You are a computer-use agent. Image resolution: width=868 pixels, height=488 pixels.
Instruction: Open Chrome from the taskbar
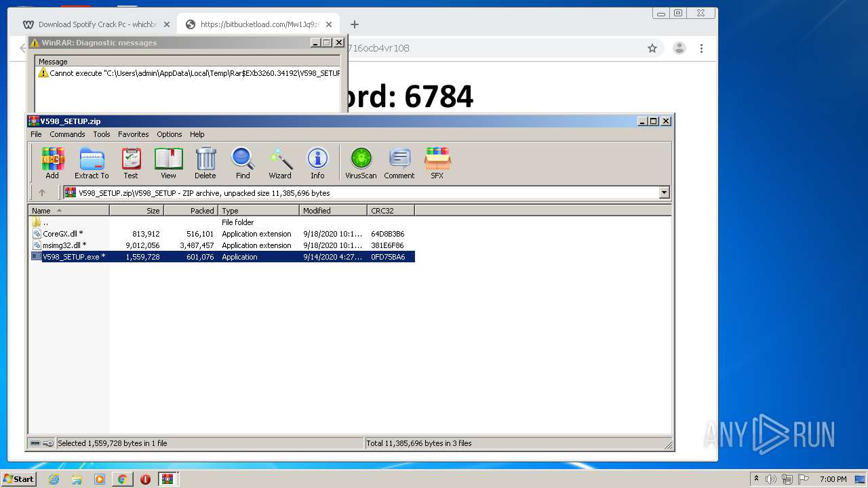122,479
